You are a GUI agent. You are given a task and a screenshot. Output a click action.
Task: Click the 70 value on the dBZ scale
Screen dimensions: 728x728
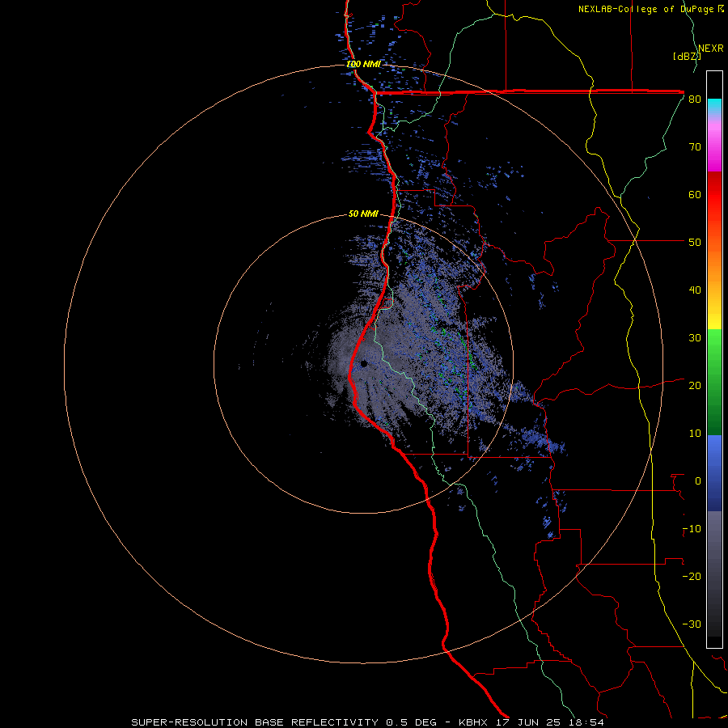pyautogui.click(x=695, y=147)
